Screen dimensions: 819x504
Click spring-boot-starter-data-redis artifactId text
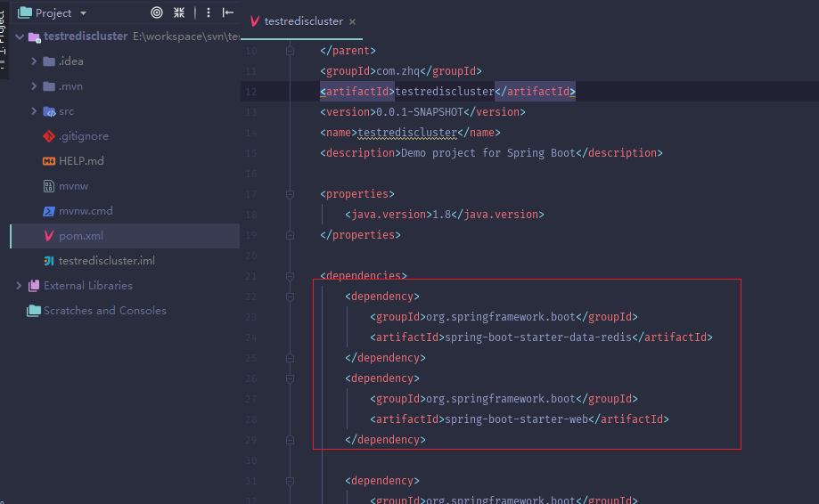point(538,337)
